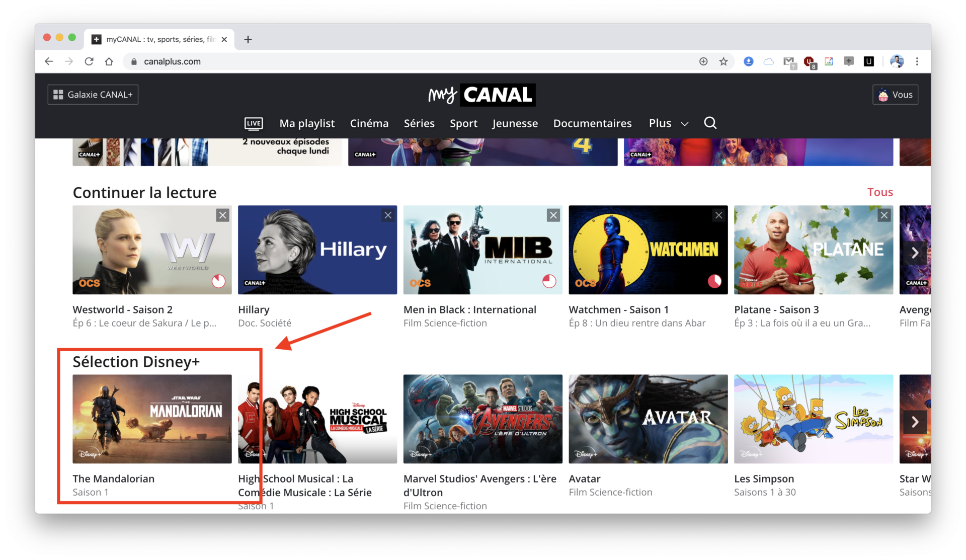Open the cloud extension icon
Screen dimensions: 966x560
coord(769,61)
